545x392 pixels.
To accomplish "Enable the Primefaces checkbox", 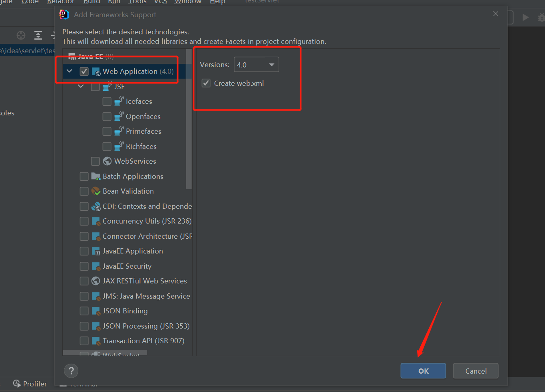I will pyautogui.click(x=107, y=131).
